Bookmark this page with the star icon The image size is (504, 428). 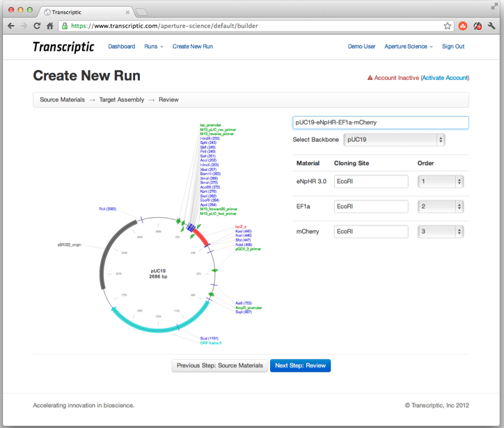[x=448, y=26]
